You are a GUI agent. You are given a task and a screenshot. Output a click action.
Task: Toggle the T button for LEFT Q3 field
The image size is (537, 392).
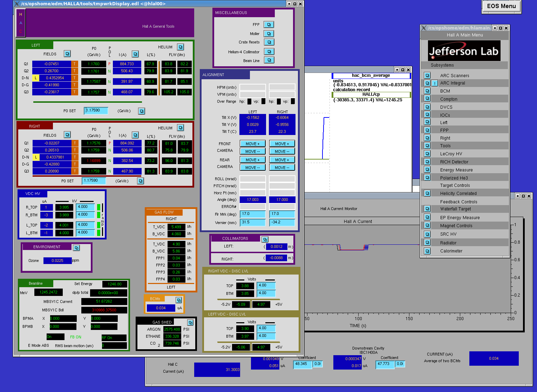75,92
